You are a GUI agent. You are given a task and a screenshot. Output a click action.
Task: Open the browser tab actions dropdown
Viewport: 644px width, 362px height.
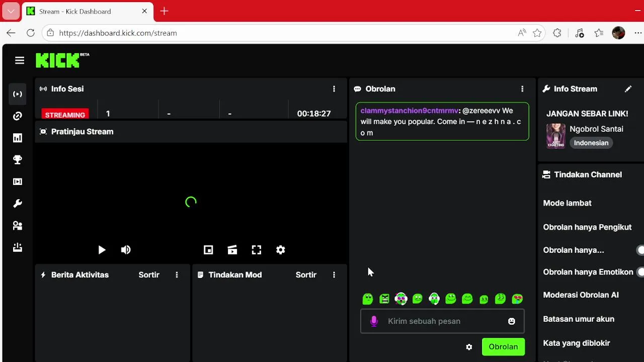[11, 11]
